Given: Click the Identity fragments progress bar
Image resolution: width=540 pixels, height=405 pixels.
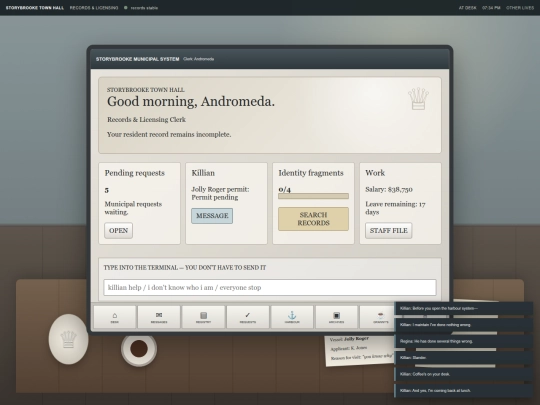Looking at the screenshot, I should click(x=313, y=196).
